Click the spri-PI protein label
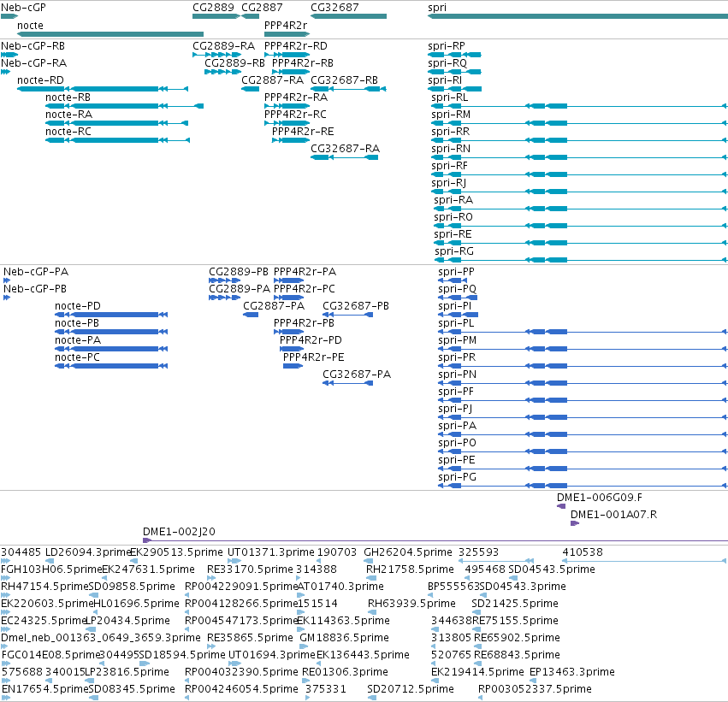 pos(454,307)
